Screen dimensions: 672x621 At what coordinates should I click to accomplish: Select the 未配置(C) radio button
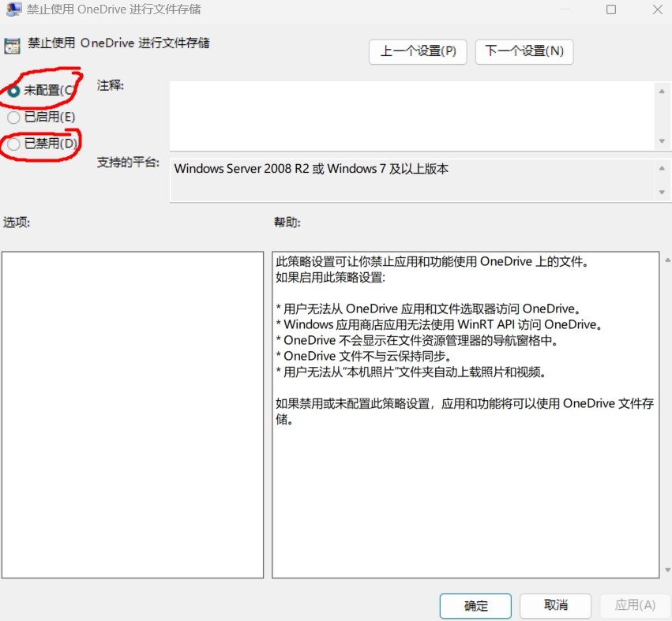(13, 91)
